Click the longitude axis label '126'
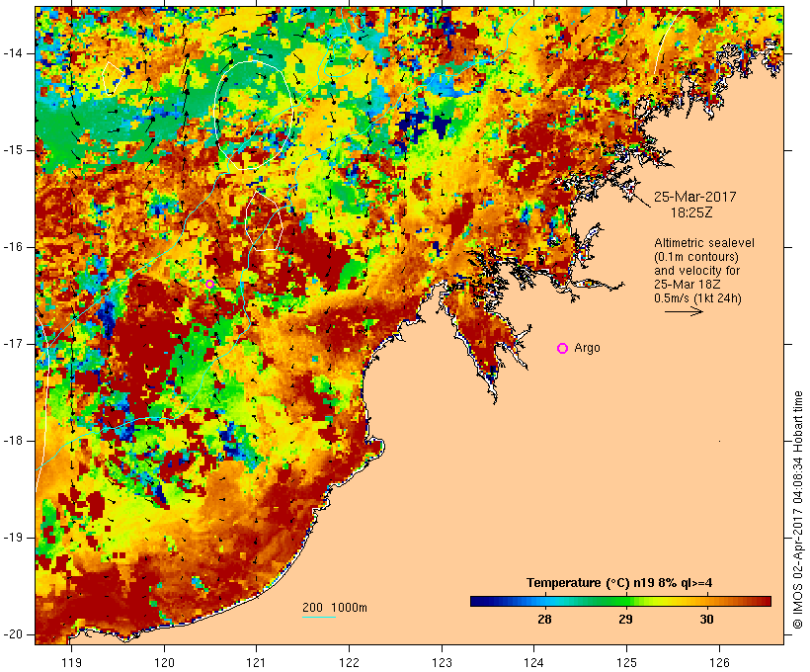Image resolution: width=810 pixels, height=672 pixels. (719, 662)
